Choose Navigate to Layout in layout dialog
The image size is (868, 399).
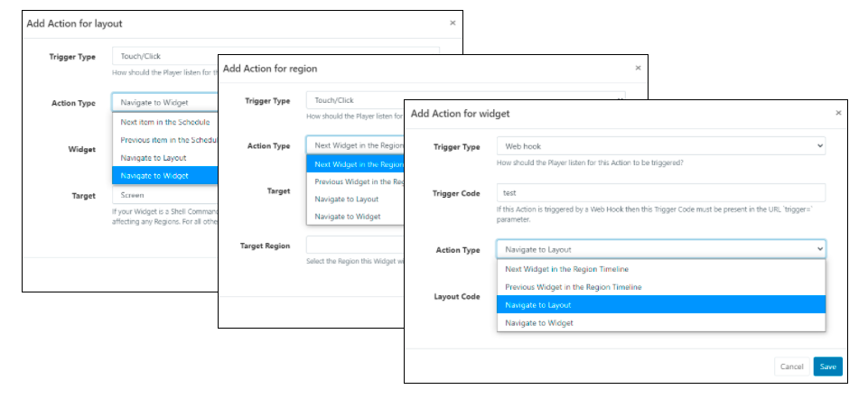(x=165, y=158)
